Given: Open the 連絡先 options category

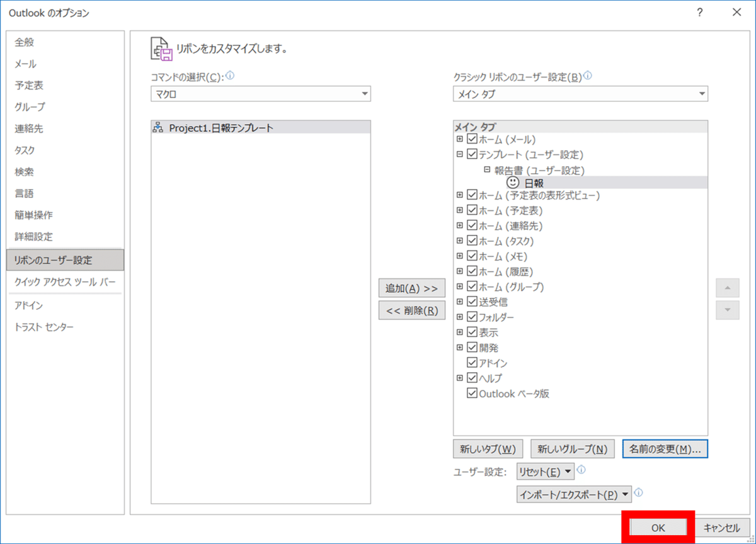Looking at the screenshot, I should (65, 128).
